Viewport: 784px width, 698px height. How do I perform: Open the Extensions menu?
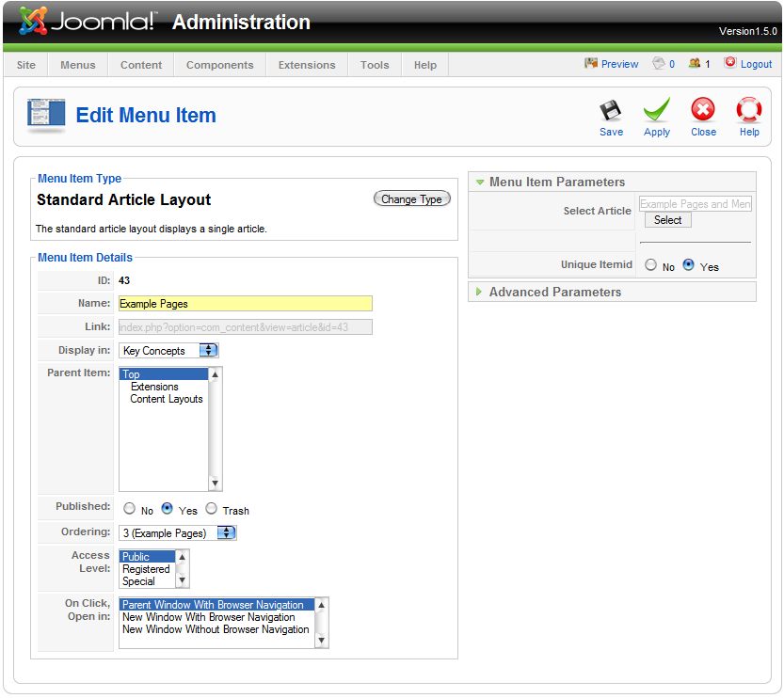(x=307, y=65)
